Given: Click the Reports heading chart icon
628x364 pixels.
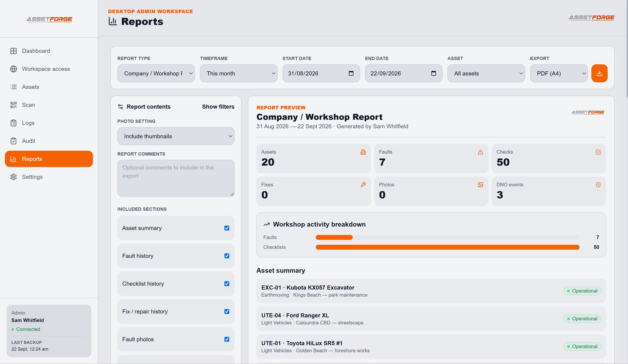Looking at the screenshot, I should coord(113,21).
